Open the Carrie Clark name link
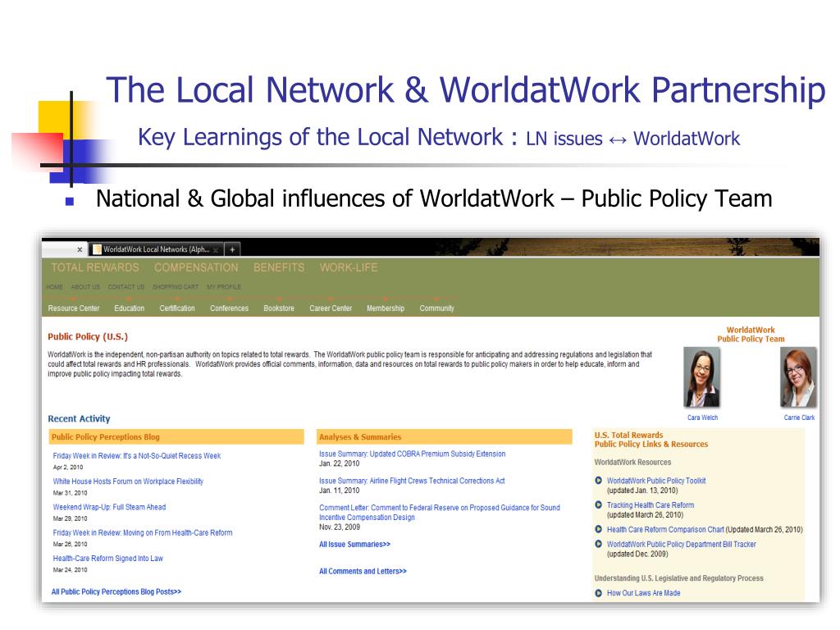840x630 pixels. (799, 418)
